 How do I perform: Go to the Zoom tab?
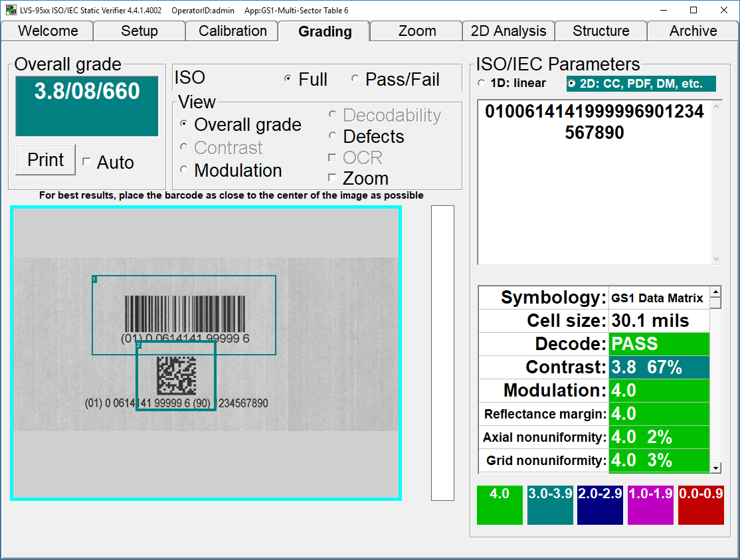point(417,31)
